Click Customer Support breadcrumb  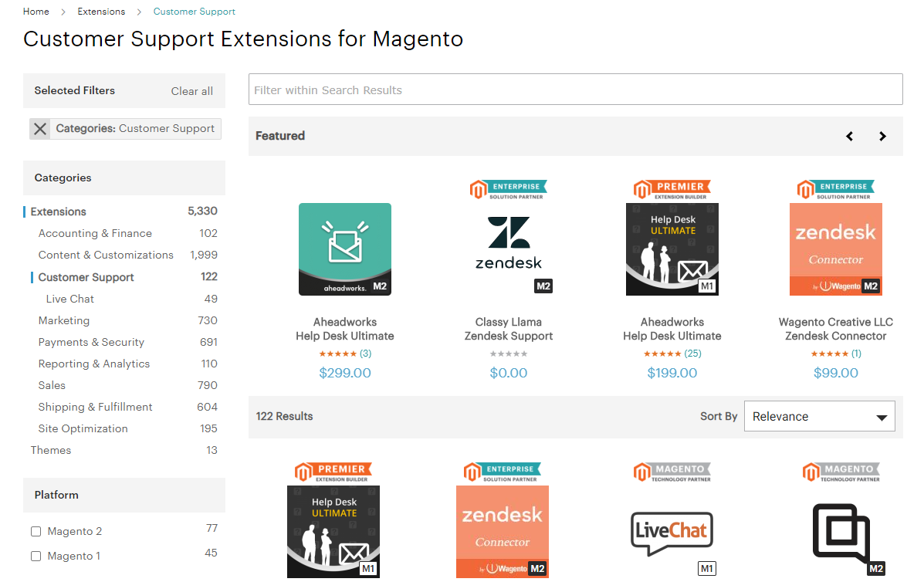click(194, 11)
